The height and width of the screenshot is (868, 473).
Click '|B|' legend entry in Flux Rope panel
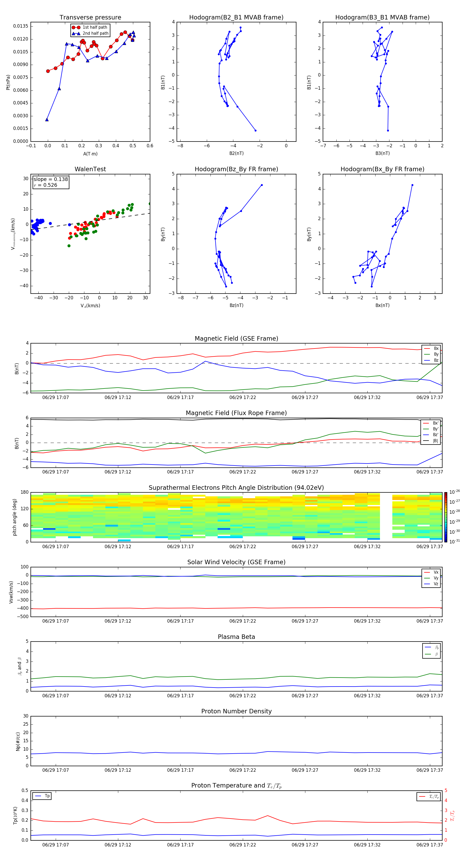click(x=431, y=441)
